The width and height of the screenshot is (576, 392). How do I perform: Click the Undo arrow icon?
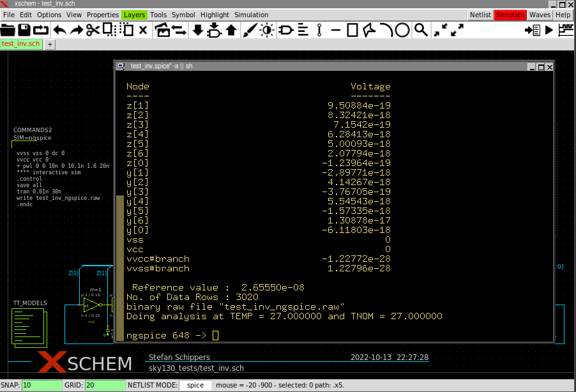pyautogui.click(x=59, y=30)
